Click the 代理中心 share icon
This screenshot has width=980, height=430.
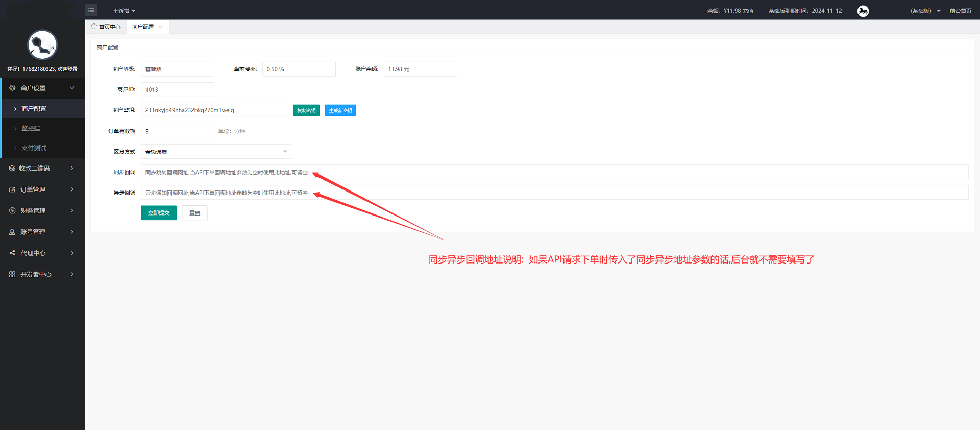point(12,253)
